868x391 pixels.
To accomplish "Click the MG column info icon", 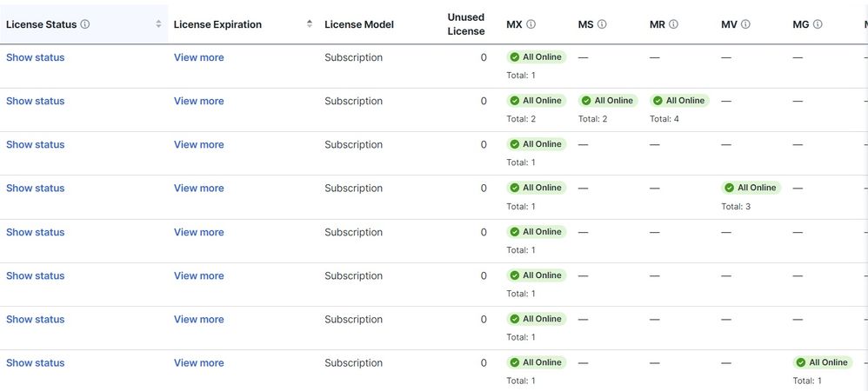I will (x=818, y=24).
